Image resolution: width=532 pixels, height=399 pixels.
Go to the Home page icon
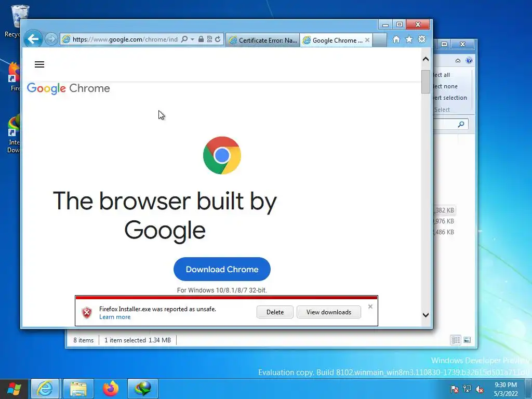click(x=396, y=39)
